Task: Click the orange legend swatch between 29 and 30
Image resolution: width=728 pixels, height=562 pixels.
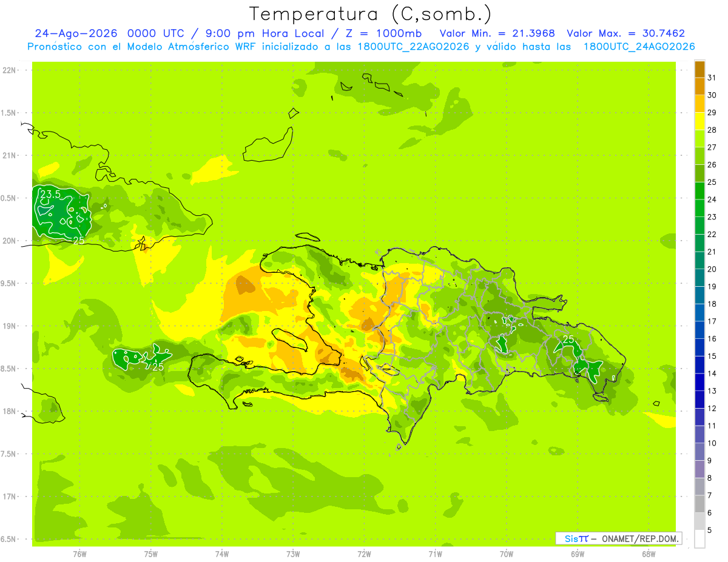Action: coord(699,104)
